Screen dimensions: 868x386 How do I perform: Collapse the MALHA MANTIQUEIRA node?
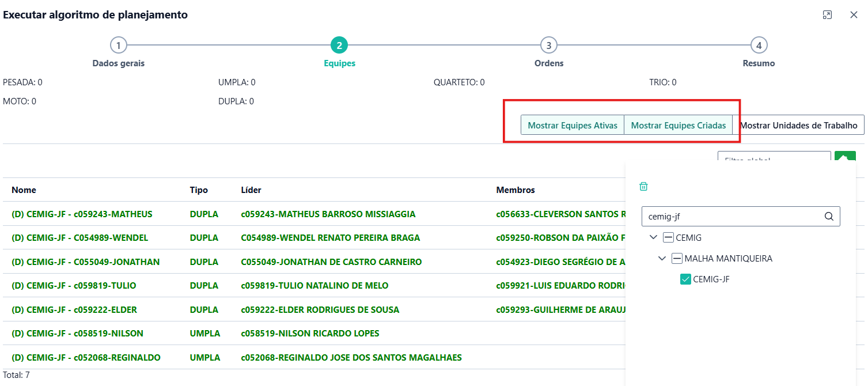coord(662,259)
